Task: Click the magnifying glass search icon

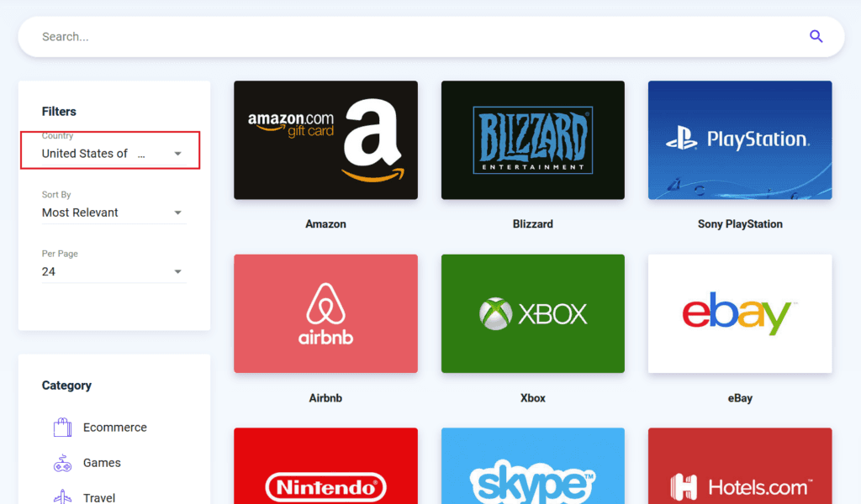Action: point(816,36)
